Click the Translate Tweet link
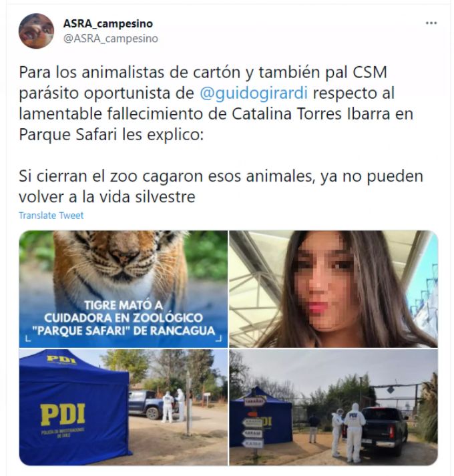This screenshot has width=454, height=476. click(x=51, y=215)
